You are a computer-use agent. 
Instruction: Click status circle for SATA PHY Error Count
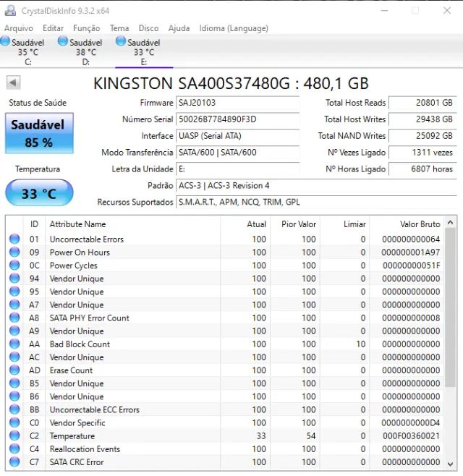click(14, 318)
